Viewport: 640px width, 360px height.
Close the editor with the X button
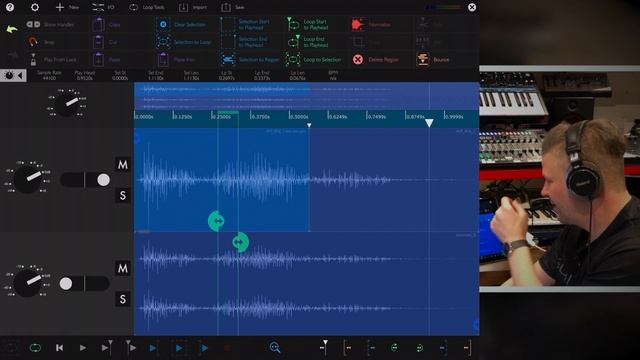pos(472,7)
